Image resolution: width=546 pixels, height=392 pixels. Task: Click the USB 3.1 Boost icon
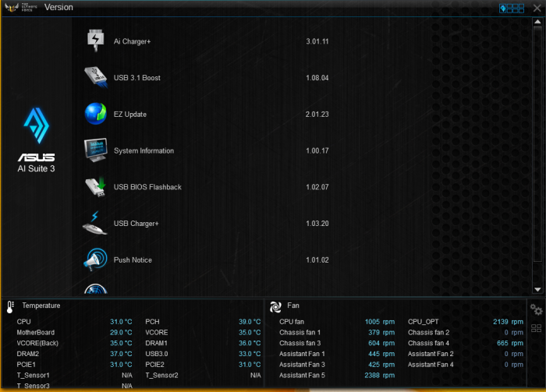[x=96, y=77]
